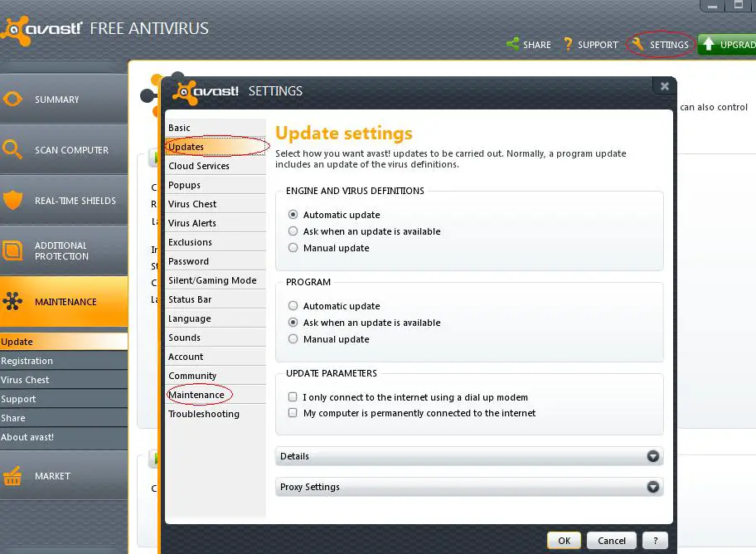The width and height of the screenshot is (756, 554).
Task: Click the Scan Computer magnifier icon
Action: pos(12,149)
